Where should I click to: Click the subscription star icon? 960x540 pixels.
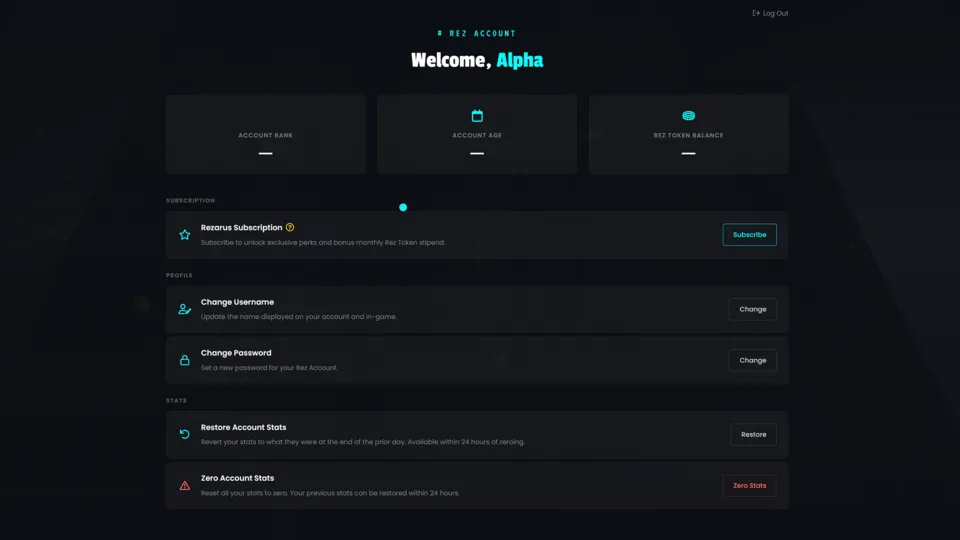point(184,234)
